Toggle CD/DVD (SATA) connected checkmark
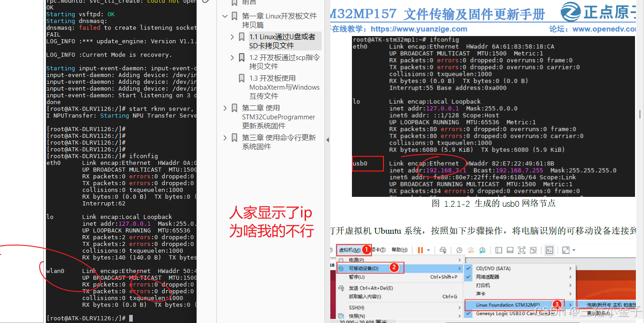 click(468, 268)
